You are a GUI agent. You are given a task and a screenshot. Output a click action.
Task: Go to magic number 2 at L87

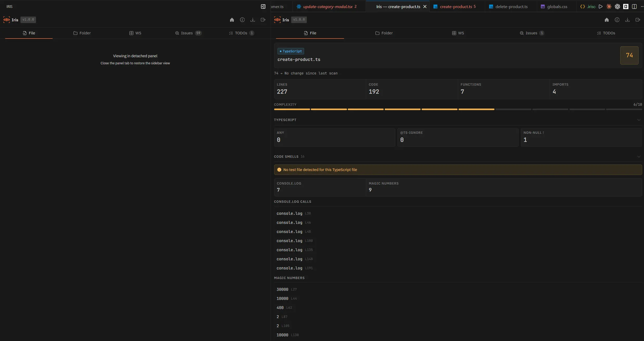click(x=282, y=317)
